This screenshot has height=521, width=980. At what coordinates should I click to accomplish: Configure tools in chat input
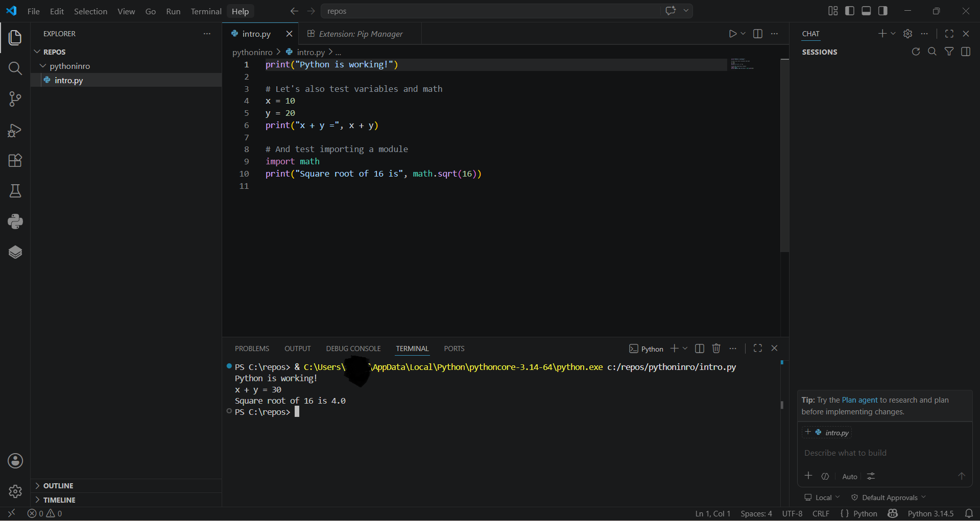(871, 476)
